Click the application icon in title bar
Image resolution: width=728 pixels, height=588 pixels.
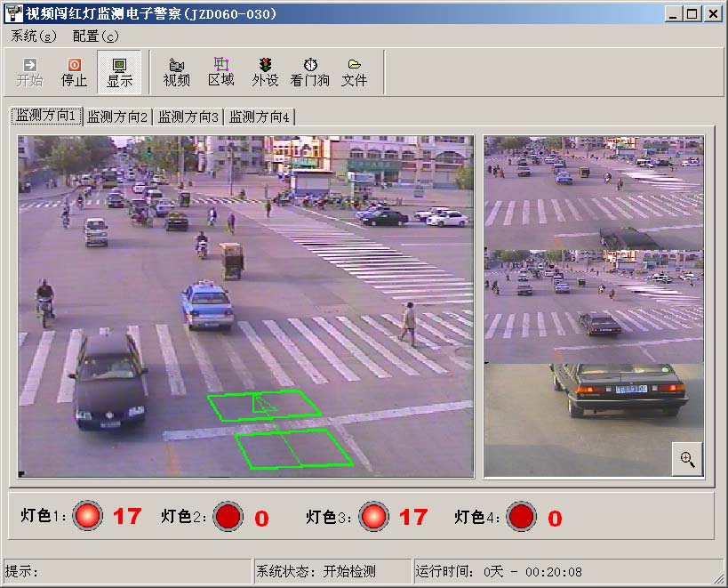pos(13,13)
